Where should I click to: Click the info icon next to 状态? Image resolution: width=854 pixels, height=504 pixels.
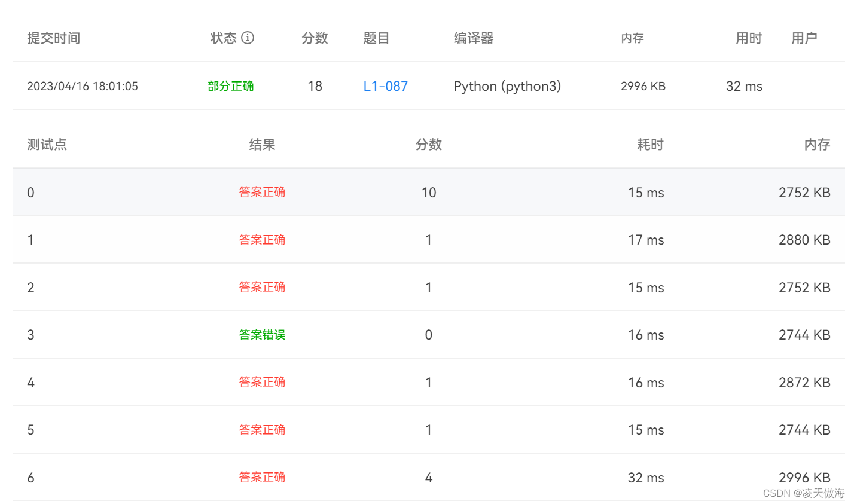coord(248,38)
